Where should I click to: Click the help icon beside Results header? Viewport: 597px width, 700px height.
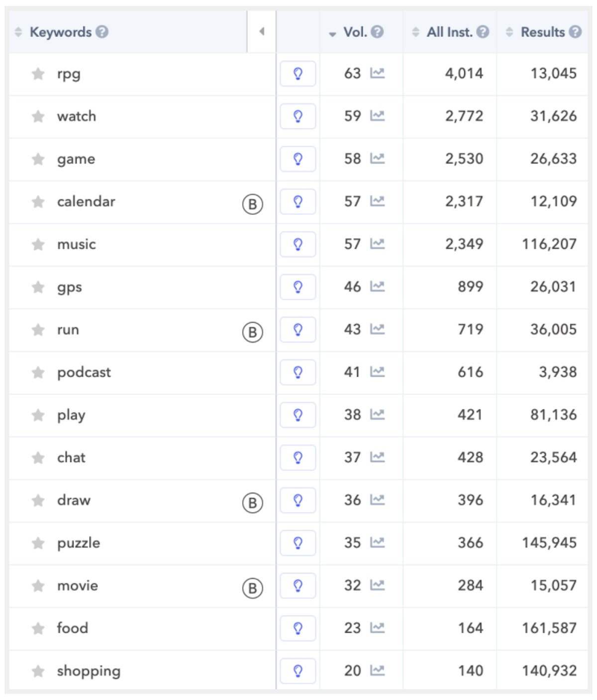pyautogui.click(x=575, y=32)
